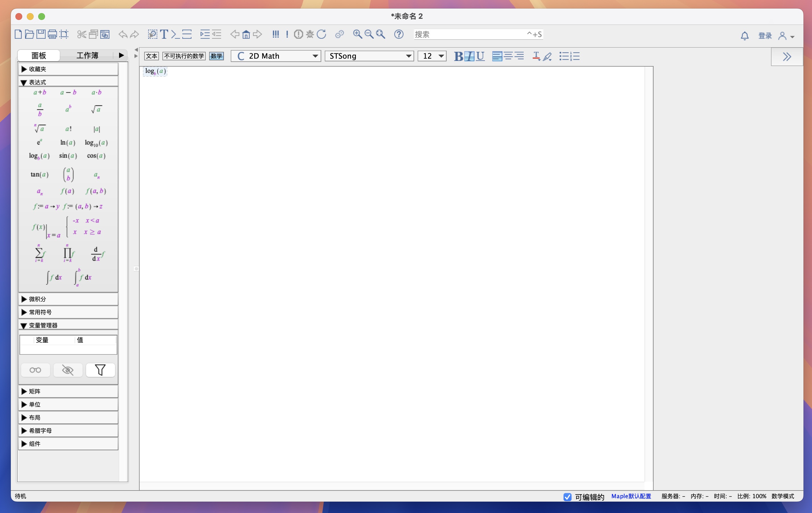Create a new document from the toolbar
This screenshot has width=812, height=513.
pyautogui.click(x=18, y=34)
